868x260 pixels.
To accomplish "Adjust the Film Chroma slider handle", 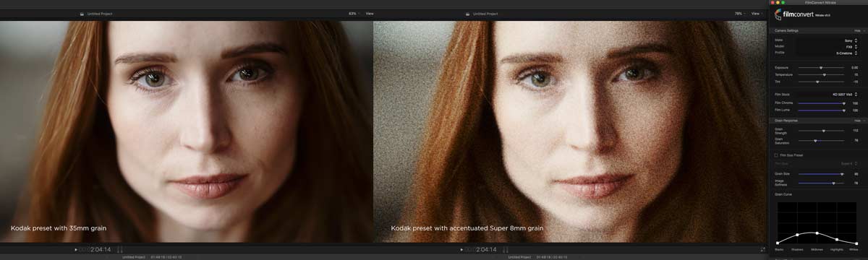I will click(843, 103).
